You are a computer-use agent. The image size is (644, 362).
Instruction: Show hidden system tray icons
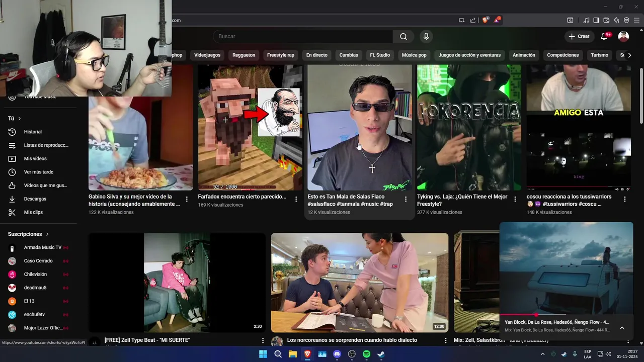coord(542,354)
